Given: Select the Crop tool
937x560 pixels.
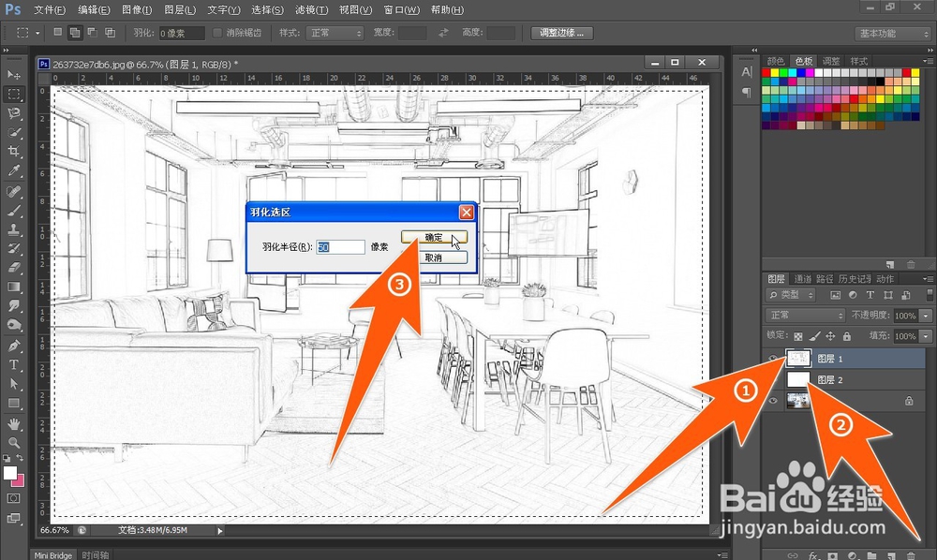Looking at the screenshot, I should coord(14,151).
